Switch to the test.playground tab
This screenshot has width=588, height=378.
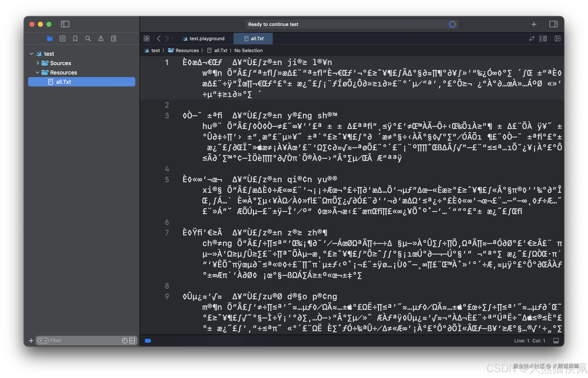pyautogui.click(x=204, y=39)
